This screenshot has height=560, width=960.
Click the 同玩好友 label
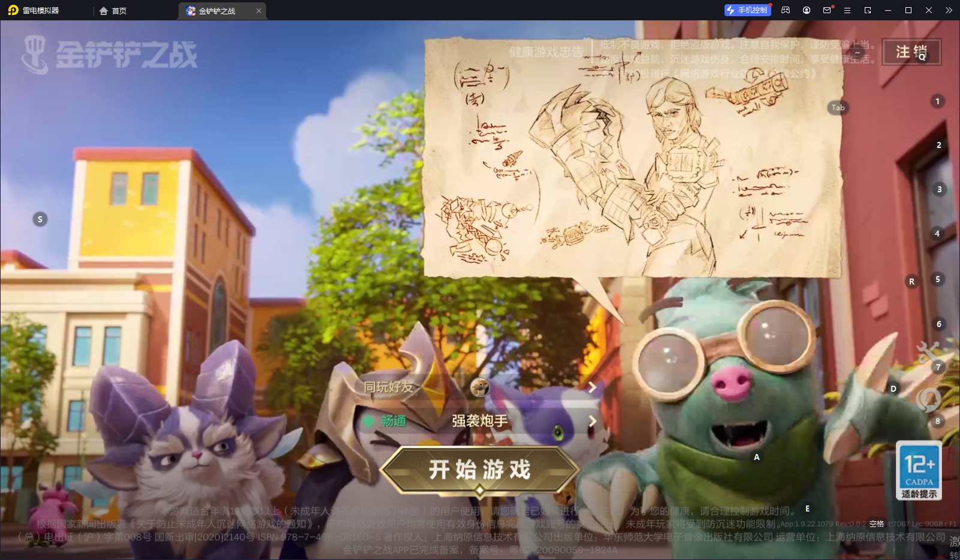[388, 388]
